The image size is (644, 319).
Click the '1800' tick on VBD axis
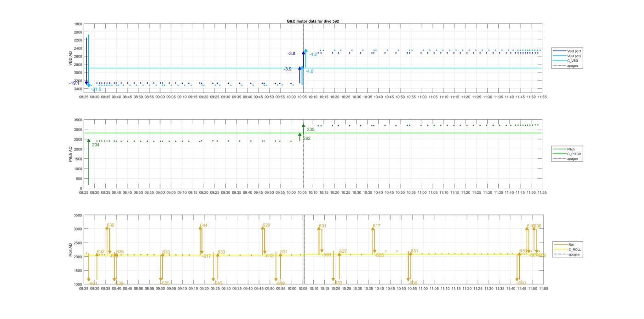click(x=78, y=24)
